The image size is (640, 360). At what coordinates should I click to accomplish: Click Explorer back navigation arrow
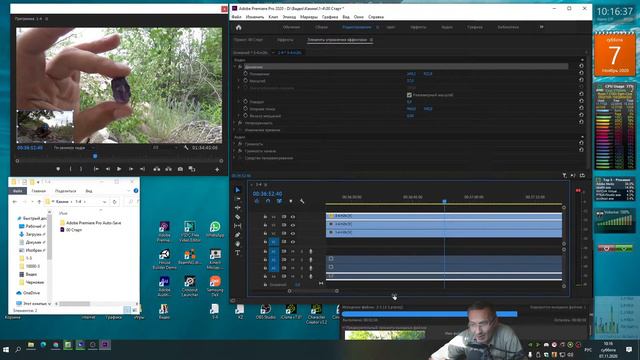click(x=15, y=202)
